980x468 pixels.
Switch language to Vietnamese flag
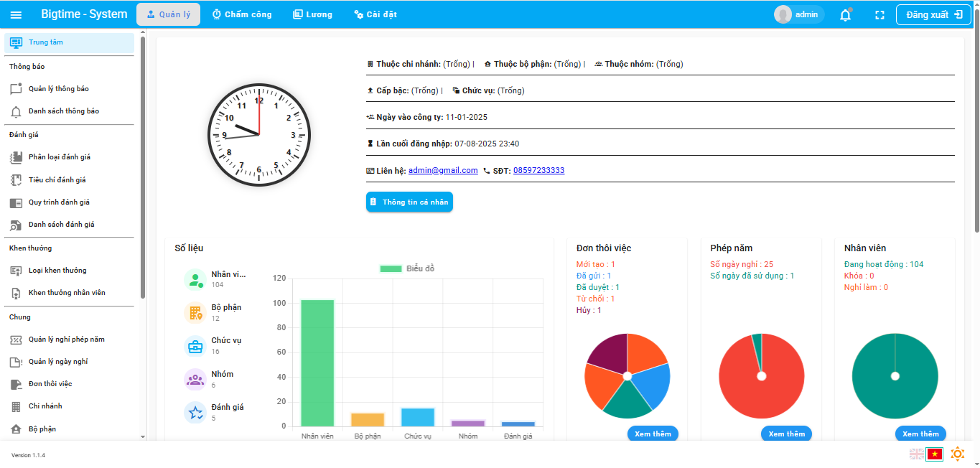click(934, 454)
